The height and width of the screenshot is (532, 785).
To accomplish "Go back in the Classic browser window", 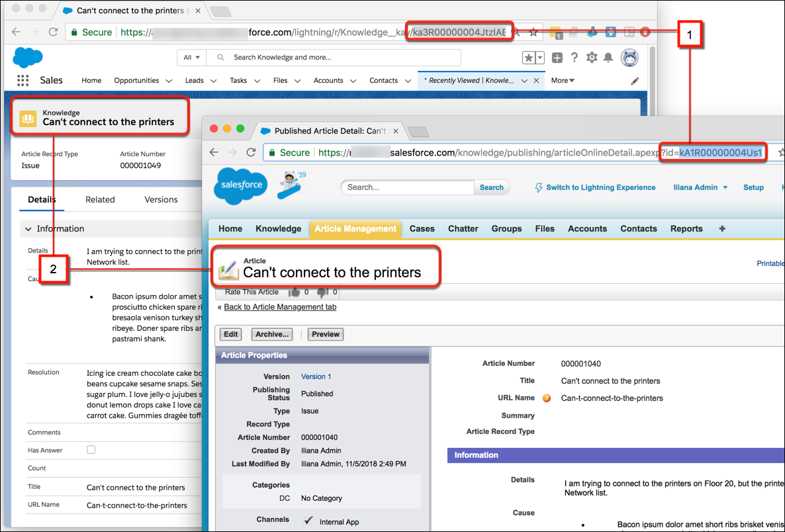I will (x=214, y=152).
